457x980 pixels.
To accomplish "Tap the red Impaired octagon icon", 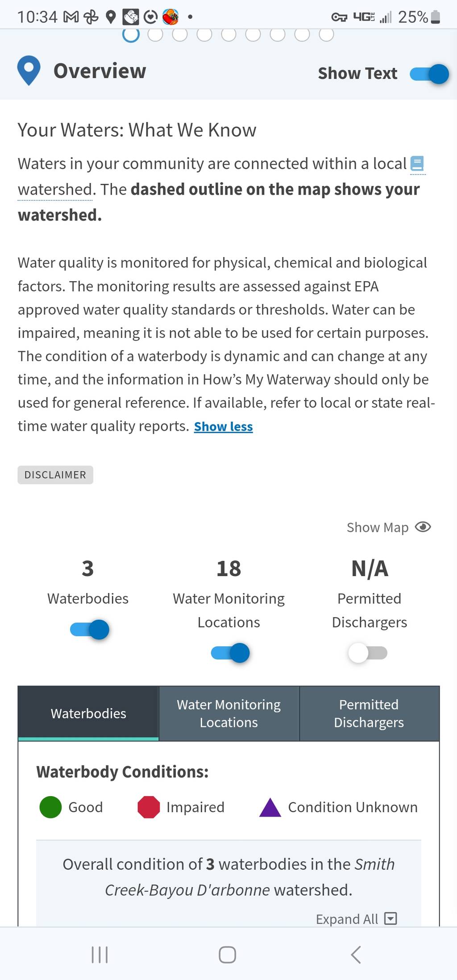I will 149,807.
